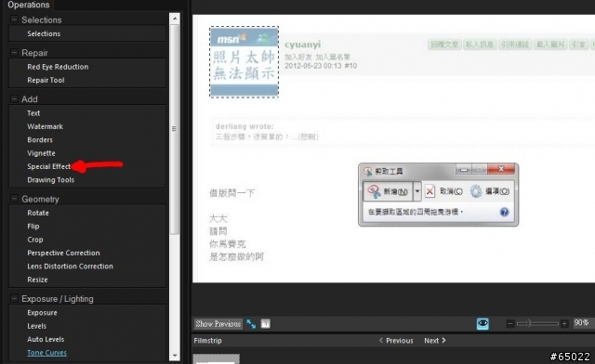Click the third green button right of the username
Viewport: 595px width, 364px height.
[514, 45]
